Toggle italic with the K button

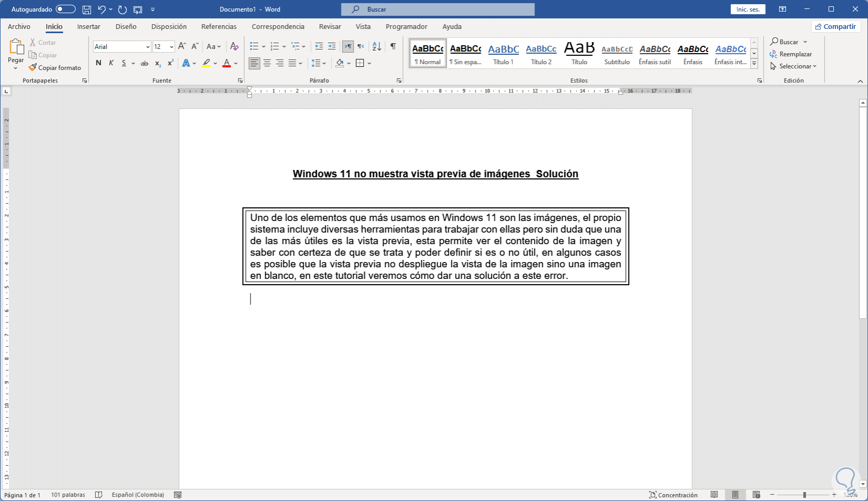click(111, 63)
